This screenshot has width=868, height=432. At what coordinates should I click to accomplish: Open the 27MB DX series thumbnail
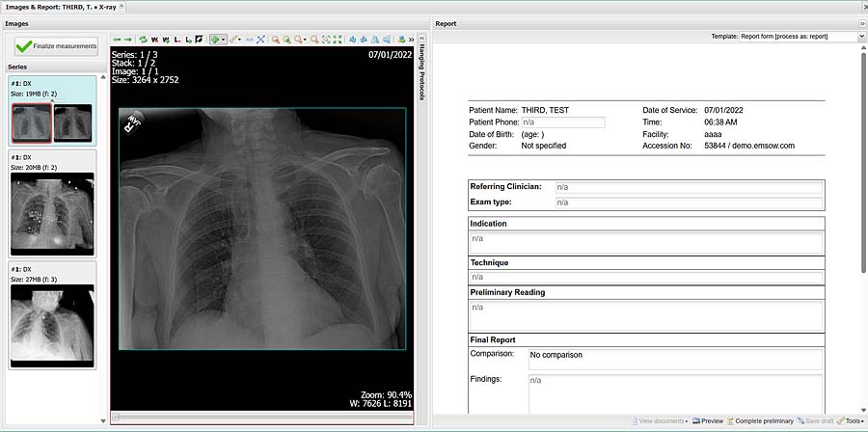tap(53, 326)
